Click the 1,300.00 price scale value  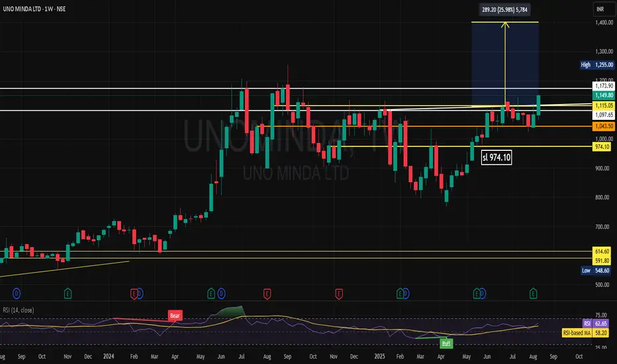(604, 52)
